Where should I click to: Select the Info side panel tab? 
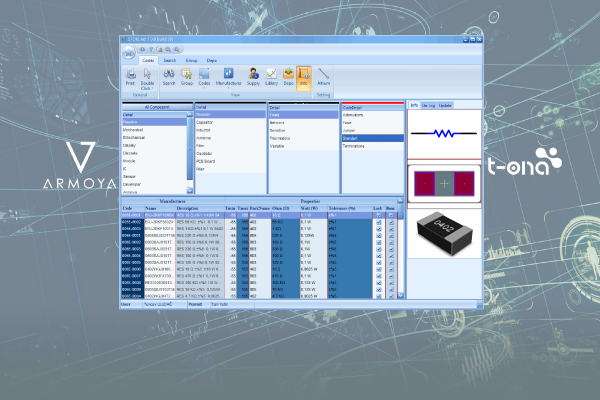click(414, 105)
